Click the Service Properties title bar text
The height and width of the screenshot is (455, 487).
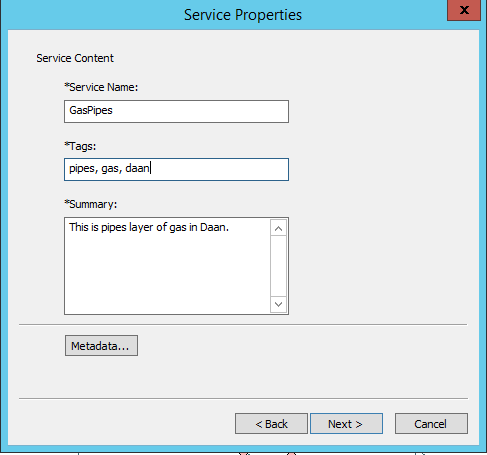243,15
